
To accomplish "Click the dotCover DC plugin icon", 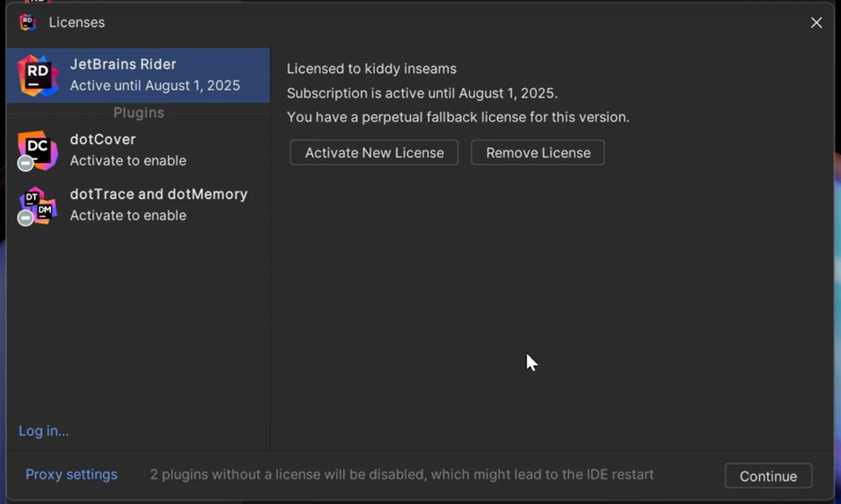I will [37, 151].
